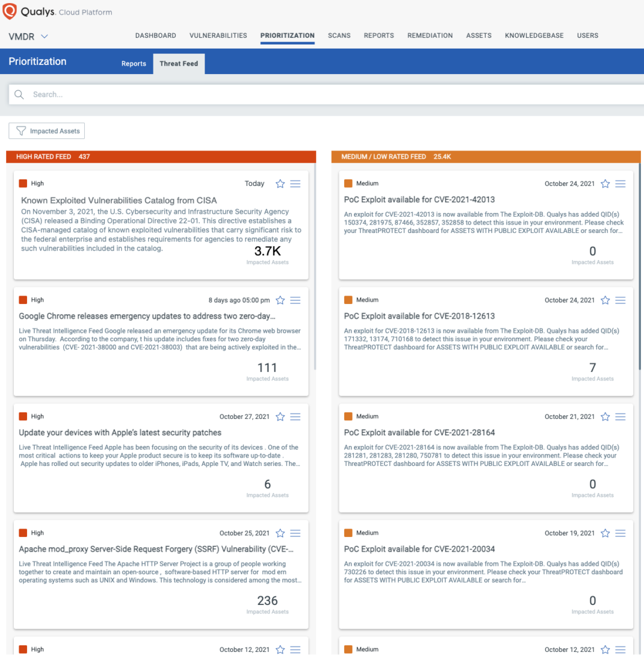644x655 pixels.
Task: Star the High card dated October 12, 2021
Action: point(280,650)
